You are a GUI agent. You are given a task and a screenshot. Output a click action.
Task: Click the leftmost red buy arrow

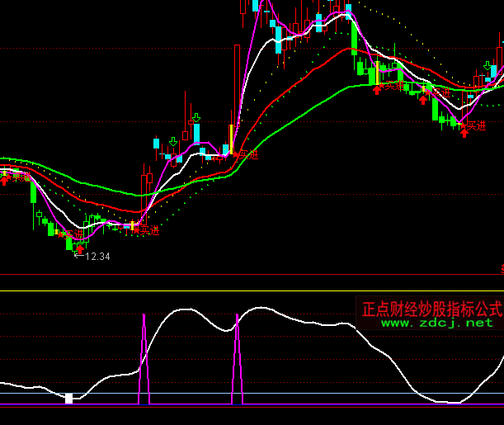5,178
